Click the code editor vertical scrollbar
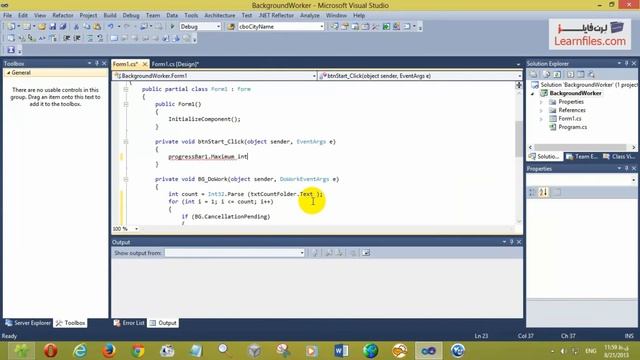The height and width of the screenshot is (360, 640). (519, 139)
